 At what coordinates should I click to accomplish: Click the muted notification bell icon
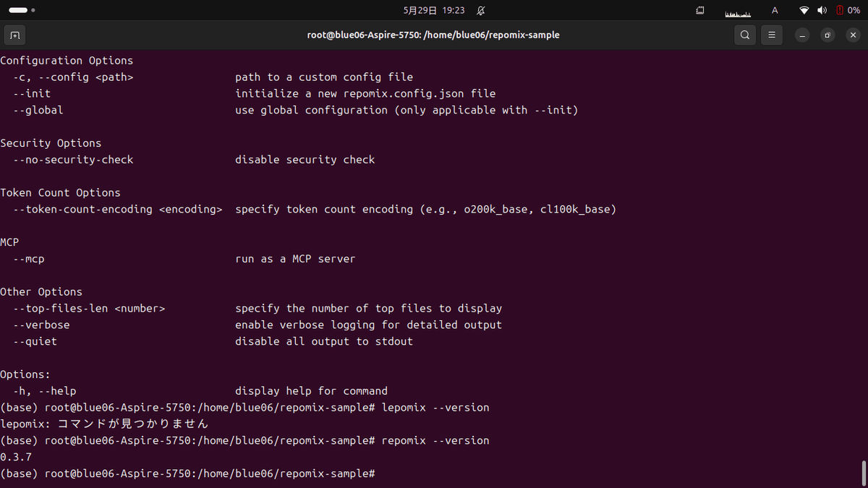tap(481, 11)
